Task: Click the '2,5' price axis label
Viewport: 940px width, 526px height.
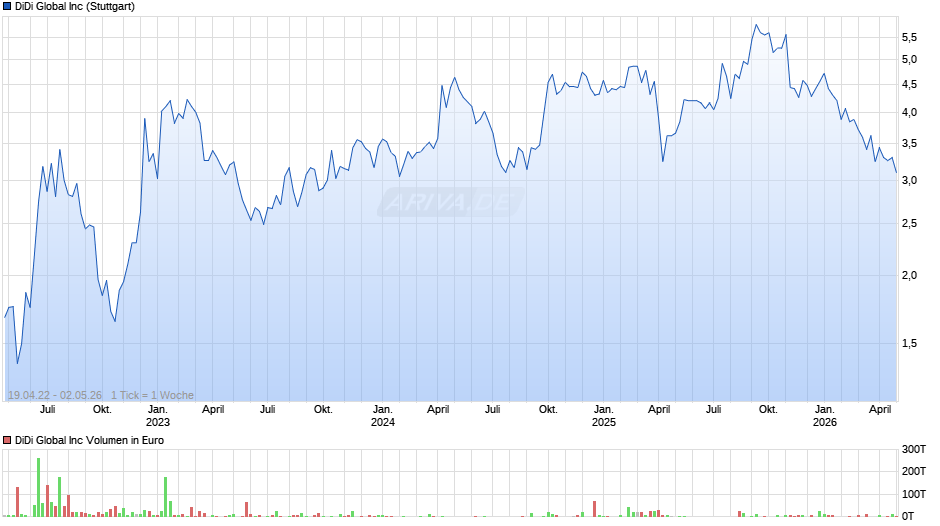Action: coord(909,224)
